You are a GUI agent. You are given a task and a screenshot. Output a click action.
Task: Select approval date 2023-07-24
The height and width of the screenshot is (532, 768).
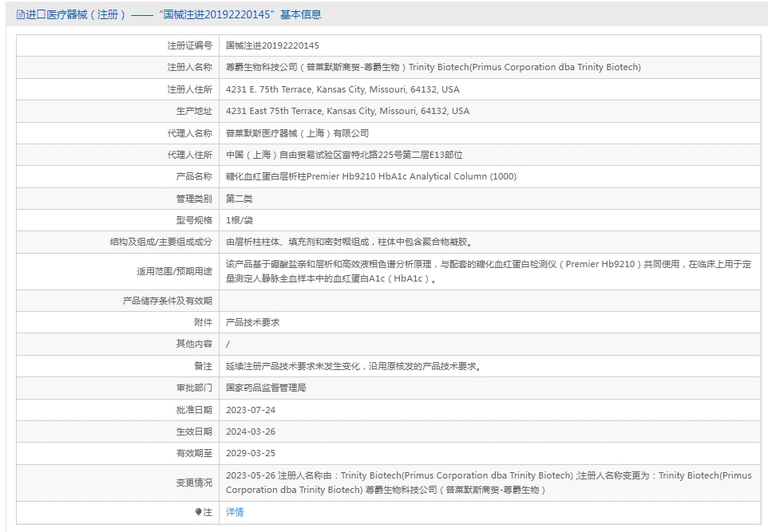251,410
